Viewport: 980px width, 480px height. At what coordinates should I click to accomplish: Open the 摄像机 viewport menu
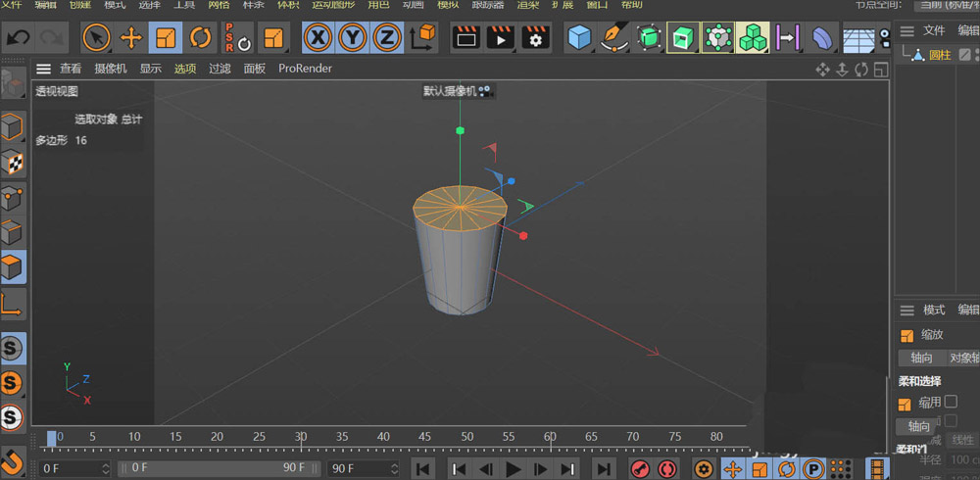(111, 69)
